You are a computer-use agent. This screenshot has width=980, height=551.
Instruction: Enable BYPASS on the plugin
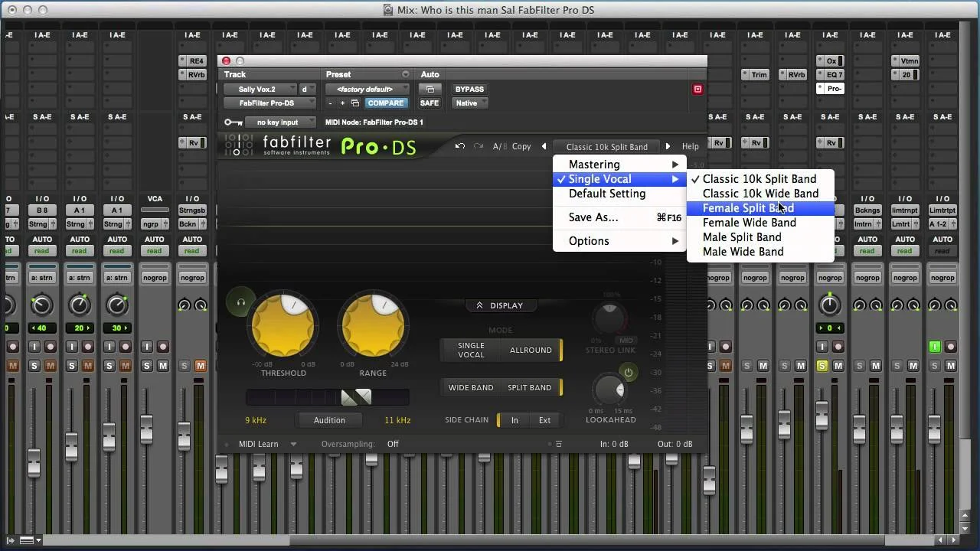tap(469, 89)
